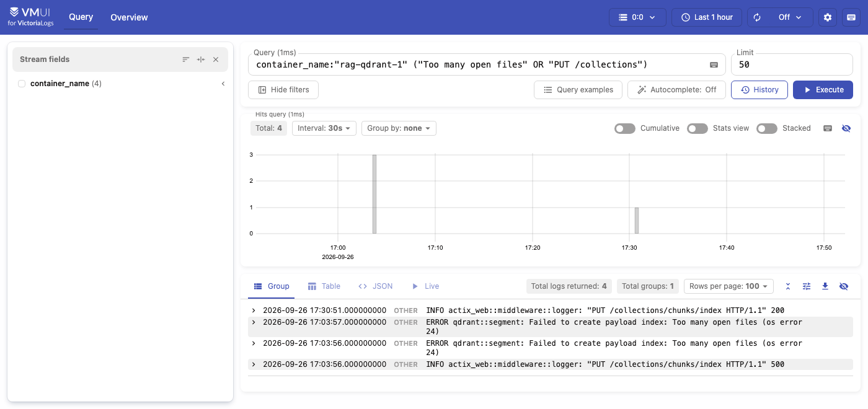The width and height of the screenshot is (868, 409).
Task: Expand the 17:03:56 ERROR log entry
Action: point(254,343)
